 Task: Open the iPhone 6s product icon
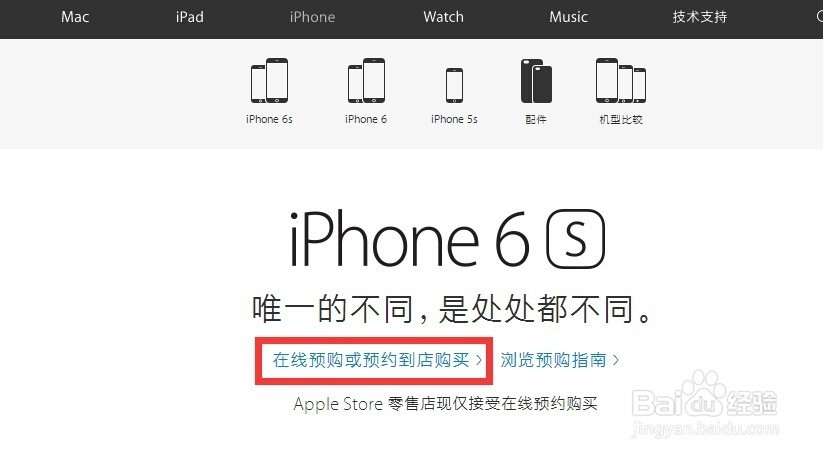coord(269,80)
